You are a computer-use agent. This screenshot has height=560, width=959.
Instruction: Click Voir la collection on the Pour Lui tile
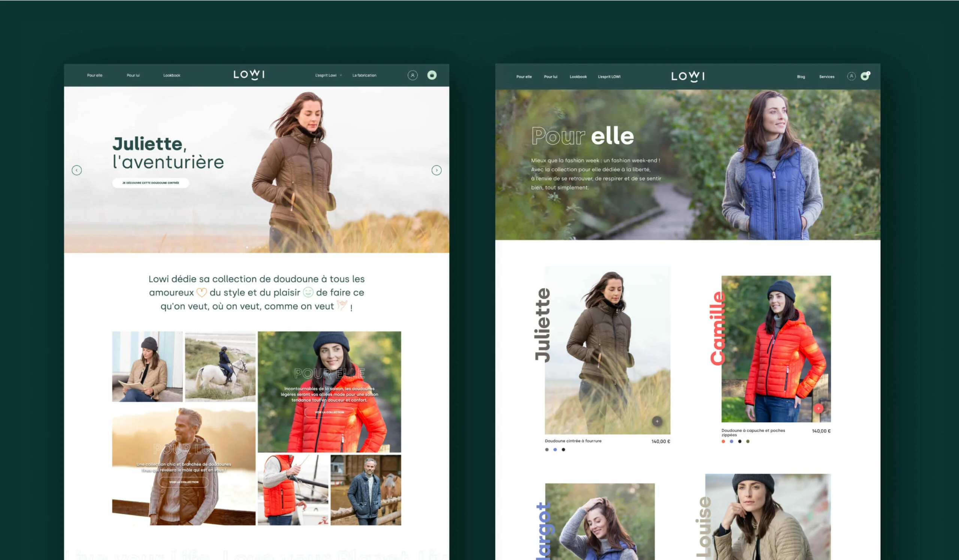click(184, 482)
